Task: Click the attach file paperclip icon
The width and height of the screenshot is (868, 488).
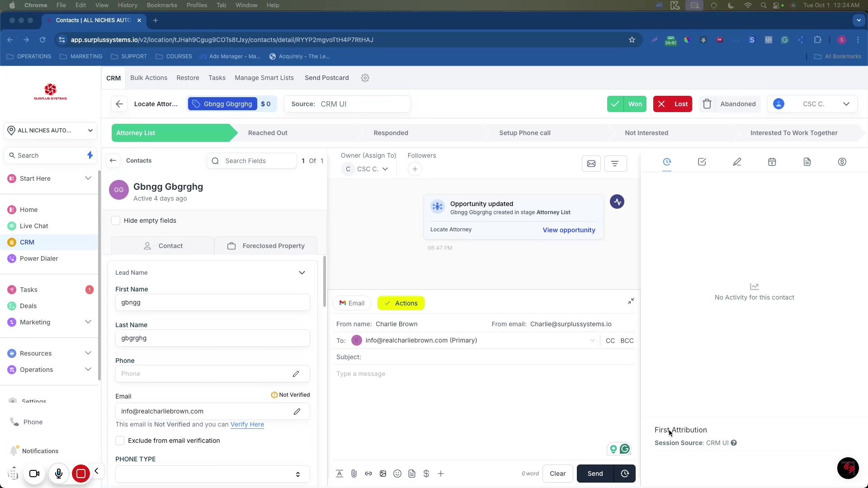Action: (x=354, y=474)
